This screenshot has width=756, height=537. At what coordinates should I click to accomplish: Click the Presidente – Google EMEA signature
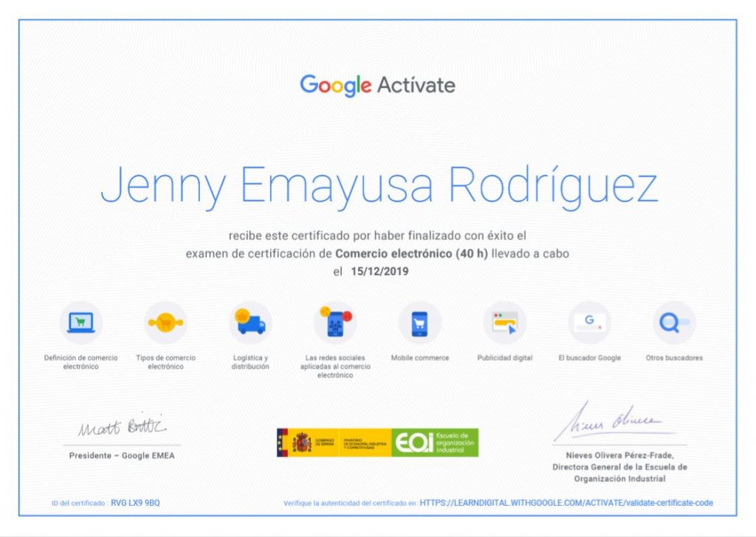coord(123,428)
